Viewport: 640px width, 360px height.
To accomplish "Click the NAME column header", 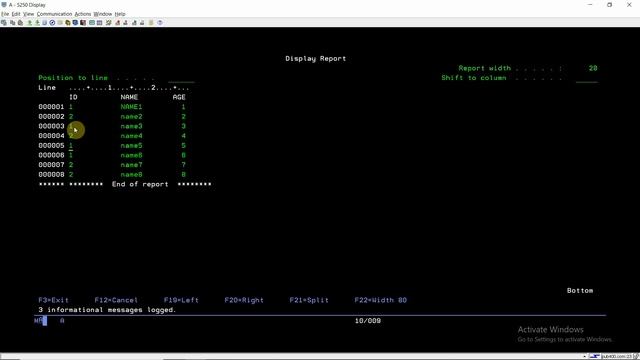I will tap(129, 97).
